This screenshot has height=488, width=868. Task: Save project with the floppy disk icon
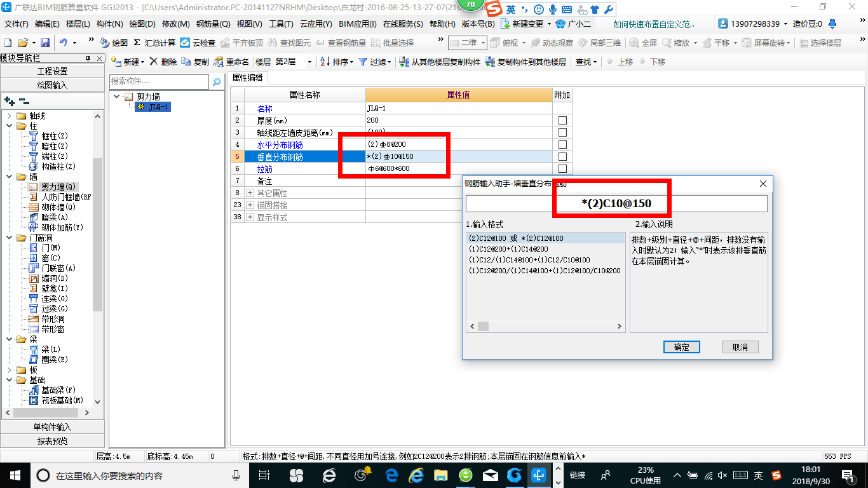tap(45, 43)
